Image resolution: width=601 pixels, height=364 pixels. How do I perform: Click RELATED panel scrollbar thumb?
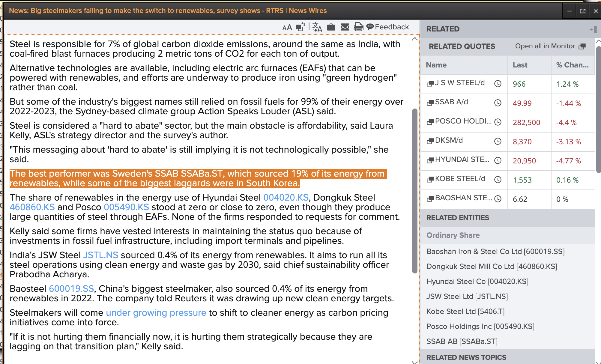598,109
